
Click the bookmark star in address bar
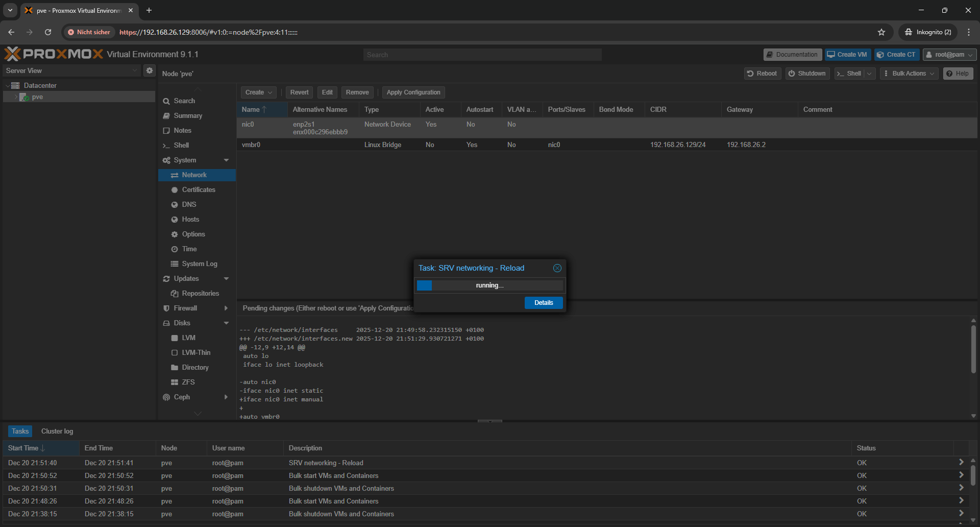click(881, 32)
